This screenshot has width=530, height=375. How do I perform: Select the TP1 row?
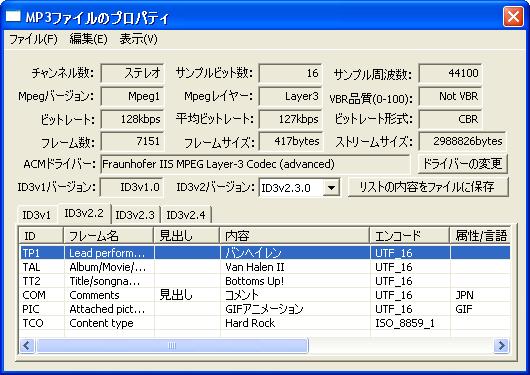(265, 253)
